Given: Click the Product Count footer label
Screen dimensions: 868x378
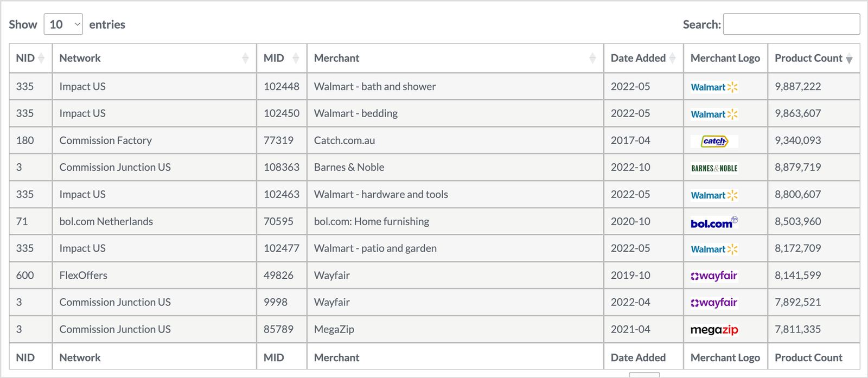Looking at the screenshot, I should coord(808,357).
